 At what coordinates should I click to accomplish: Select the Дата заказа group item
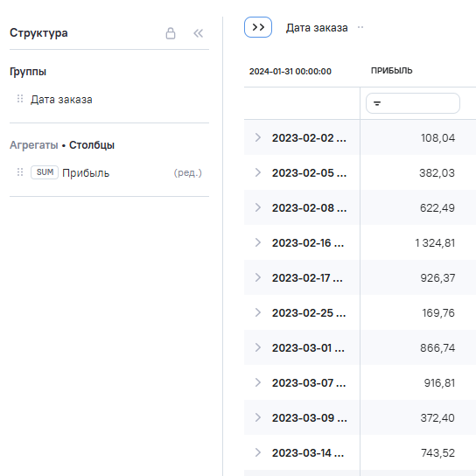61,100
